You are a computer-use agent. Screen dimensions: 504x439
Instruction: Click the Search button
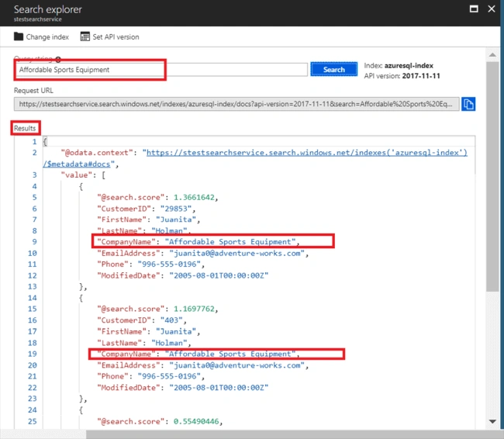334,70
